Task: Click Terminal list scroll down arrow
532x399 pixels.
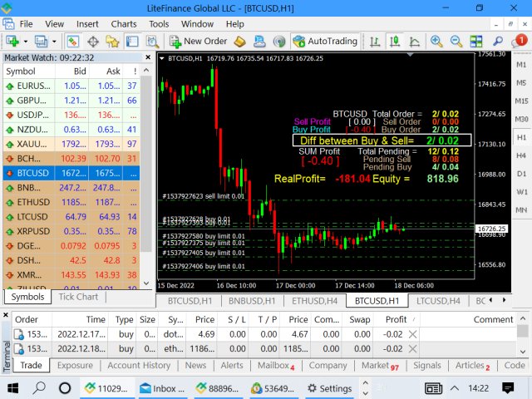Action: [x=523, y=352]
